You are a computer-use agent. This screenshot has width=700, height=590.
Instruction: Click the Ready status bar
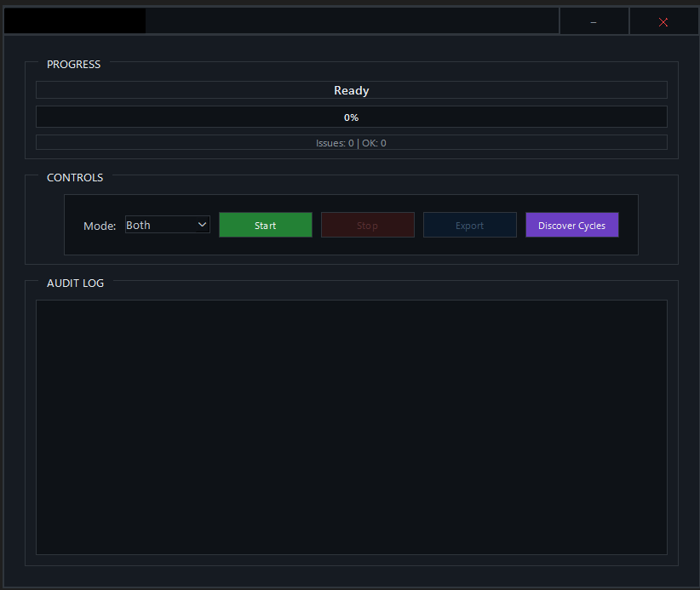351,89
